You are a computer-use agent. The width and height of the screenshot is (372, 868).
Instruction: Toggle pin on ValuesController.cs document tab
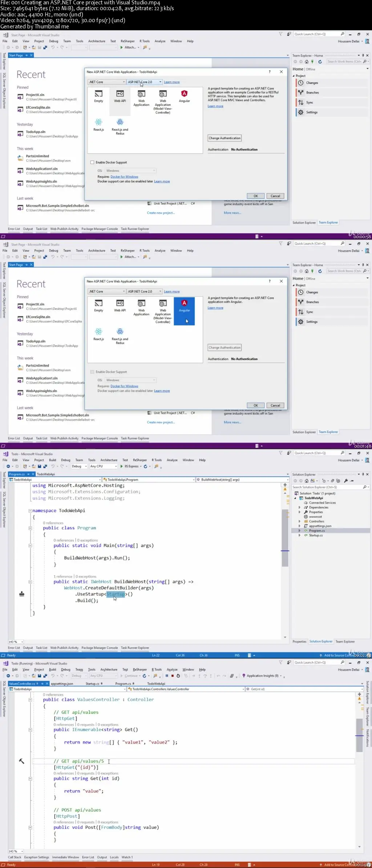[x=42, y=684]
